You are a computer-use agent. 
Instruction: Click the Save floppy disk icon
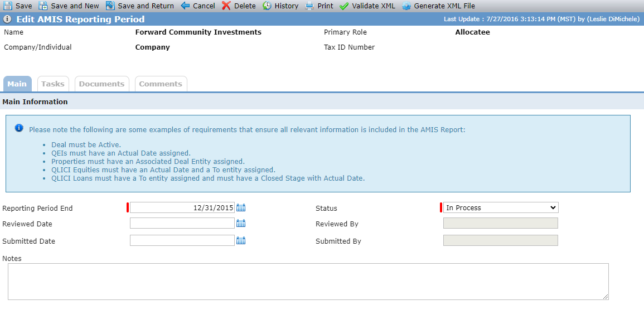pyautogui.click(x=8, y=6)
